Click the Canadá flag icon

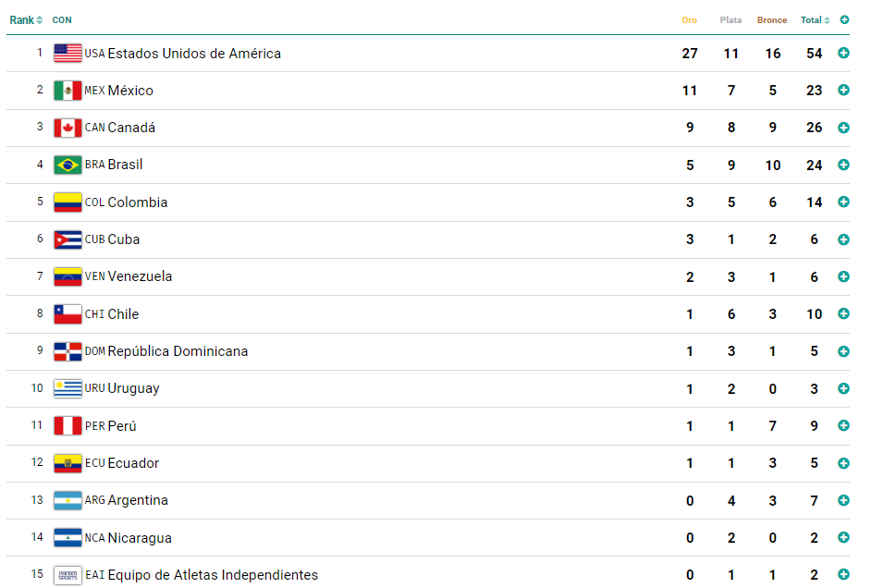pos(67,128)
